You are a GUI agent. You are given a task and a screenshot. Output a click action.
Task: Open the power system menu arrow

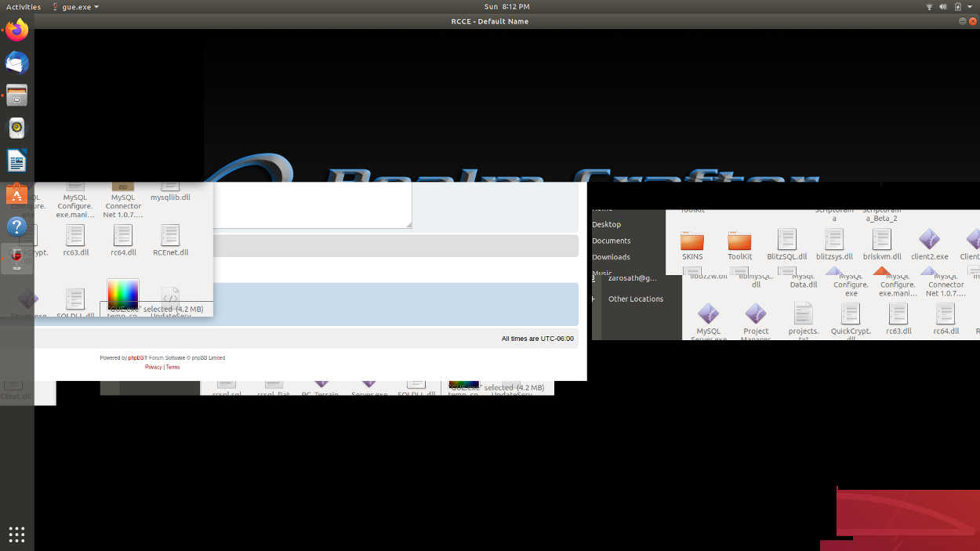click(x=969, y=6)
